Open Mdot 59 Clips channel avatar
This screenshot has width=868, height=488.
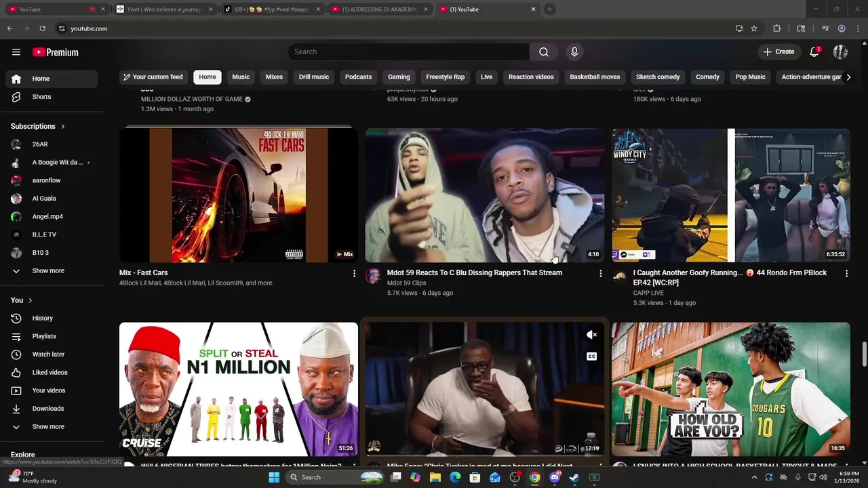point(373,275)
